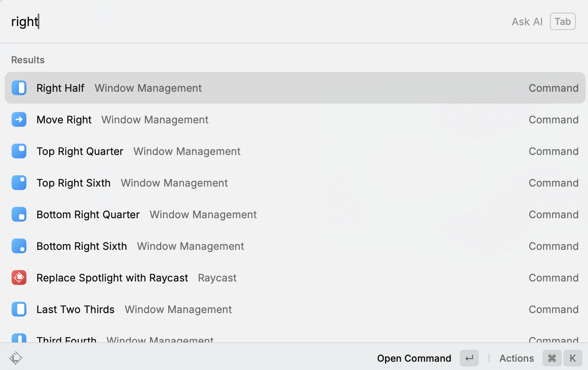The height and width of the screenshot is (370, 588).
Task: Click the Tab key hint button
Action: pos(562,21)
